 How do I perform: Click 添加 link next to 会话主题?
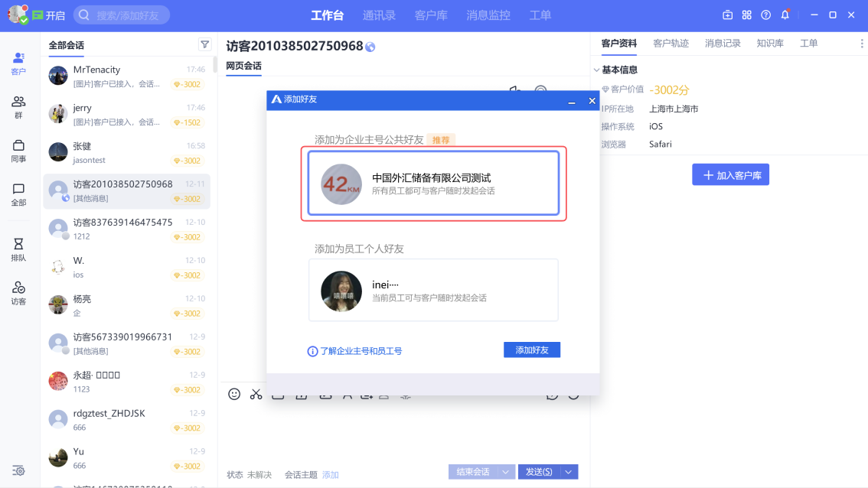(x=331, y=475)
